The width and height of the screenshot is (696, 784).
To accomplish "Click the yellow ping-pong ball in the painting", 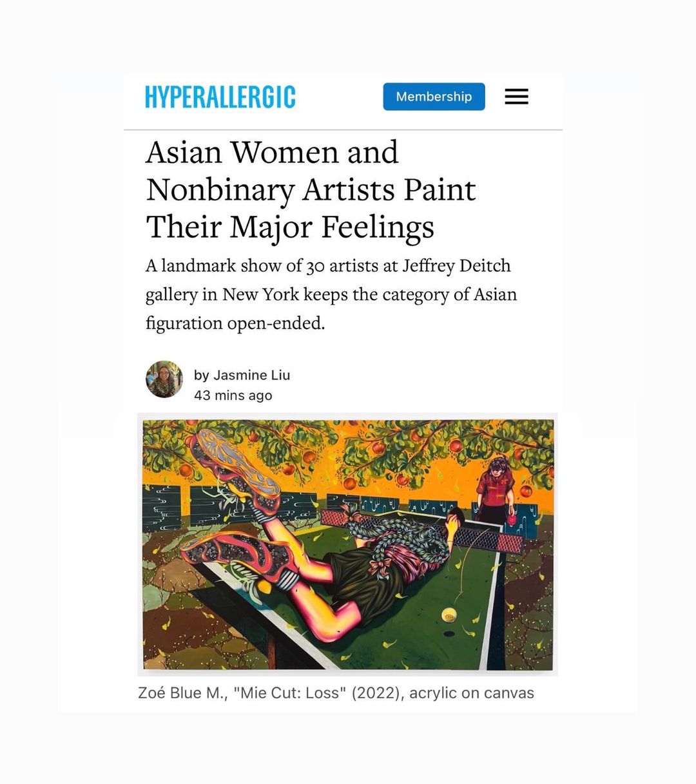I will 449,615.
